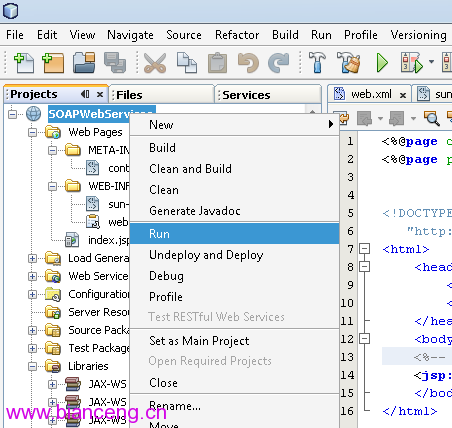Expand the Test Packages node
452x428 pixels.
click(32, 348)
